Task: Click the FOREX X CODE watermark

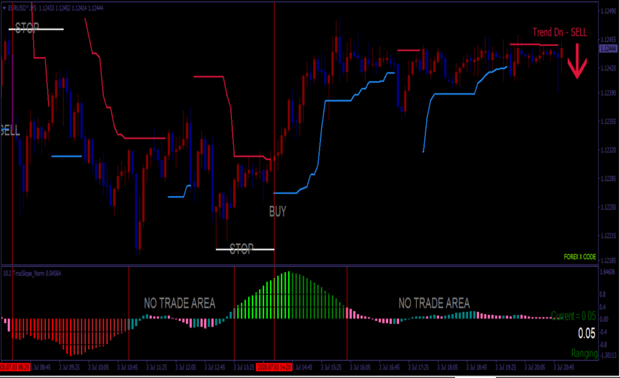Action: (x=580, y=257)
